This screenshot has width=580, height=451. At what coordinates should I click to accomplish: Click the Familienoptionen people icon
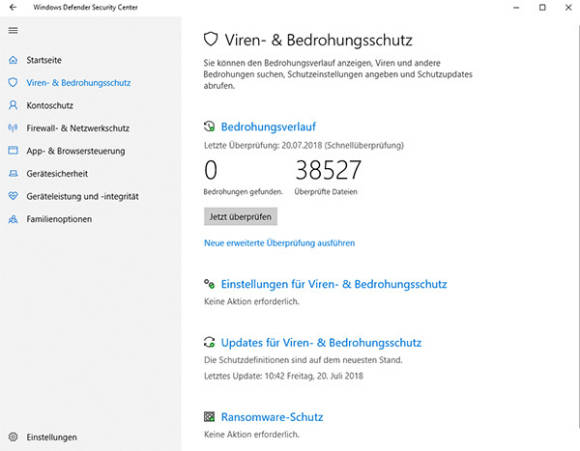pos(13,219)
